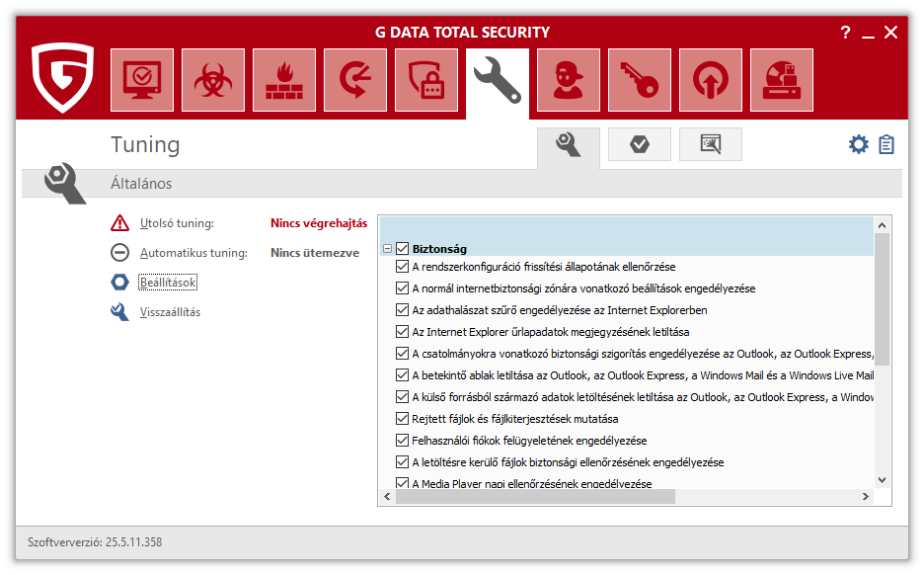Select the Tuning wrench module icon
The height and width of the screenshot is (575, 924).
[498, 83]
